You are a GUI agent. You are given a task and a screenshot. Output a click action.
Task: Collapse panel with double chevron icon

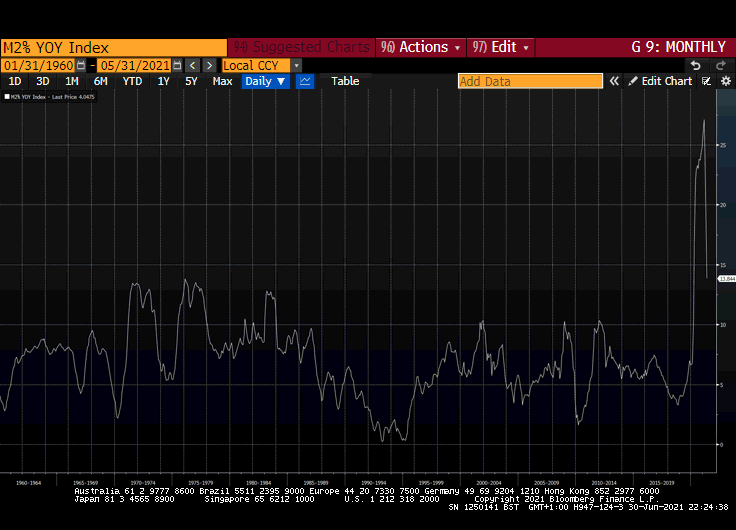pos(614,81)
